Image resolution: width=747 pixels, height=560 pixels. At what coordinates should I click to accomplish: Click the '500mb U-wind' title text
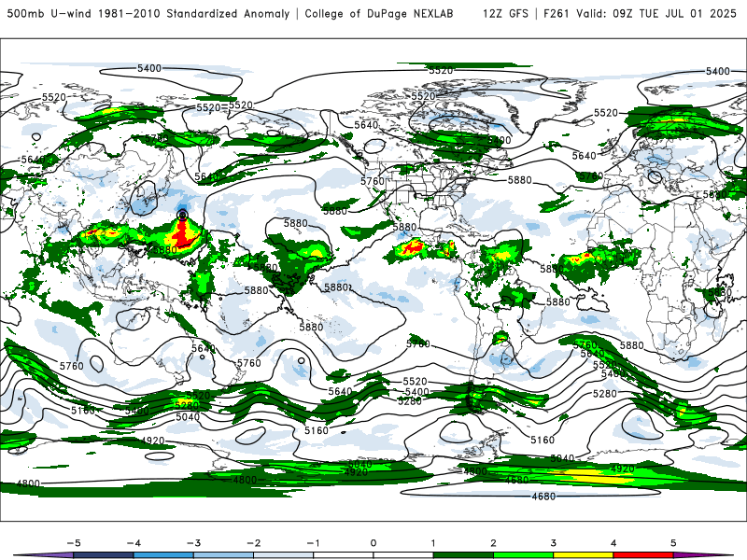click(49, 14)
